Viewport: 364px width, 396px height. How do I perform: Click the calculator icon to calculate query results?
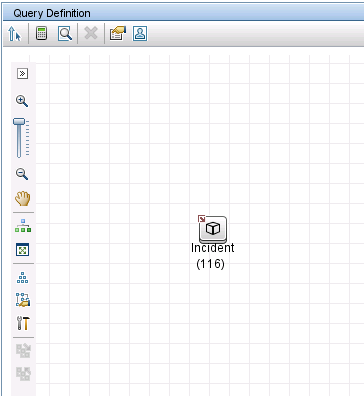(41, 33)
